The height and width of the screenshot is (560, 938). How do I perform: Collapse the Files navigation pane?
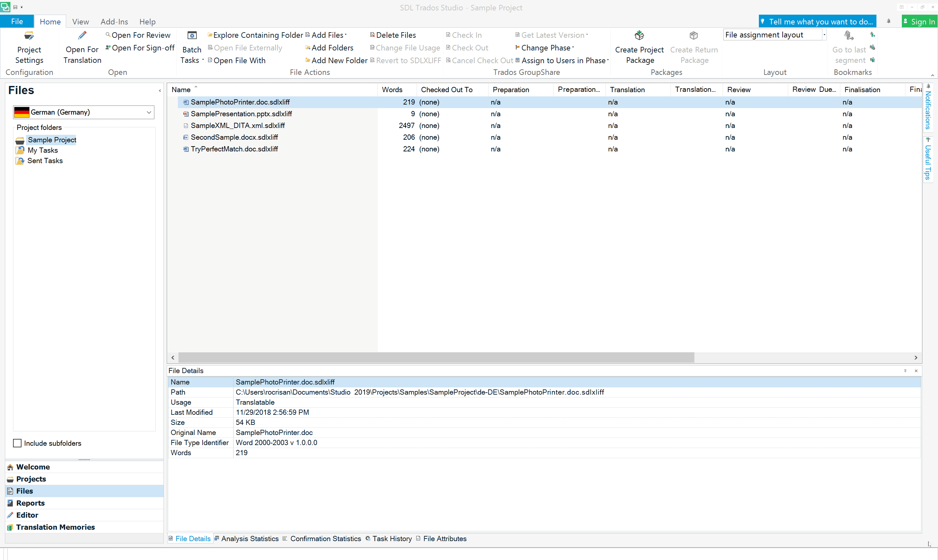[160, 91]
